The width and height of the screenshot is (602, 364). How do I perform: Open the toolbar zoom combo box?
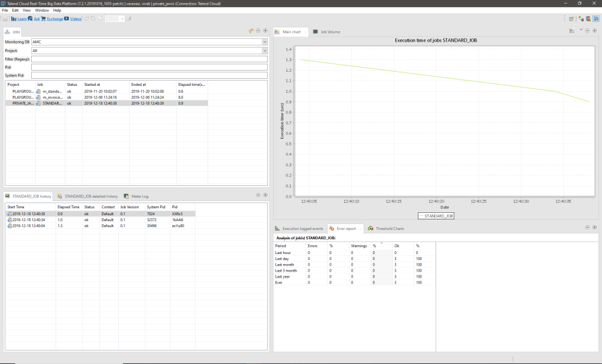pos(122,19)
